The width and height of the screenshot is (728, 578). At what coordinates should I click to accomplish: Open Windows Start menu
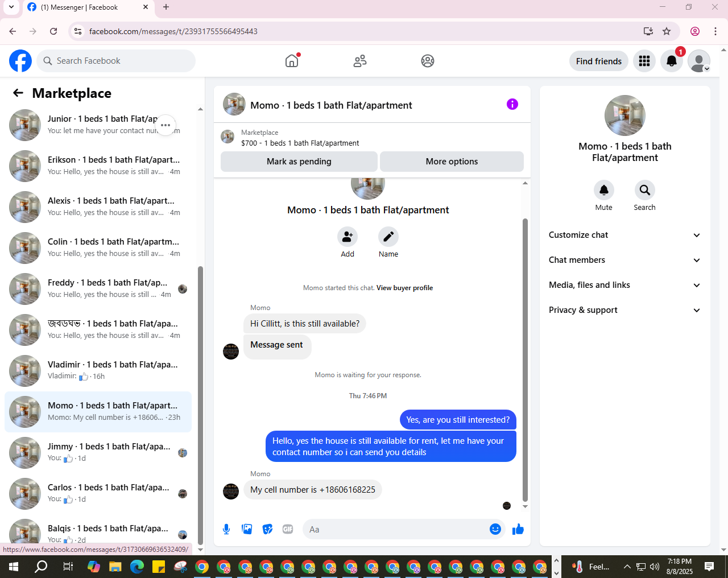click(x=14, y=567)
